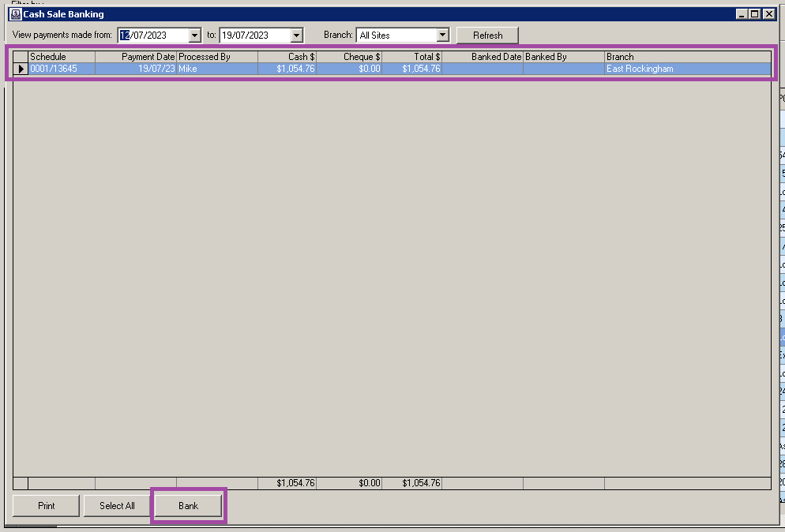Sort by the Payment Date column header
Viewport: 785px width, 532px height.
coord(136,57)
